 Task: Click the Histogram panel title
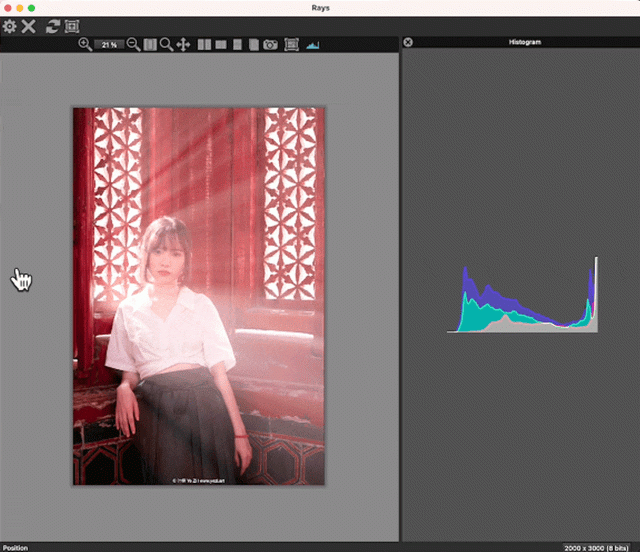(x=525, y=42)
